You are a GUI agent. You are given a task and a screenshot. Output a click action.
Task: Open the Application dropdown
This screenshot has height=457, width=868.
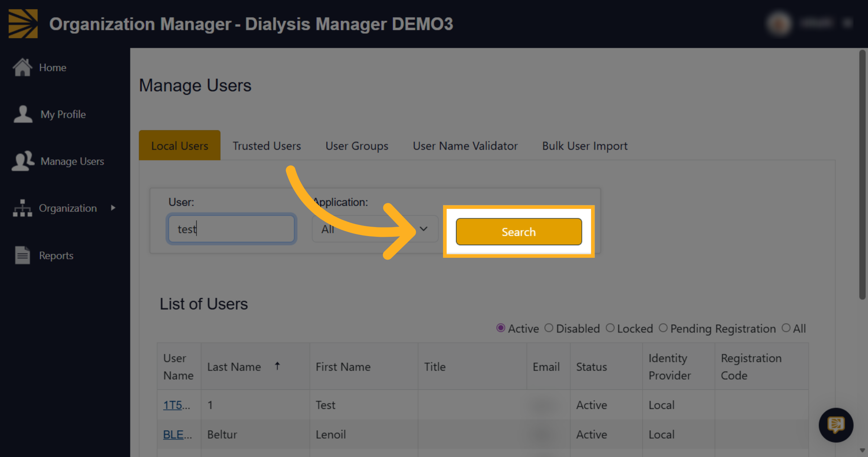coord(375,229)
